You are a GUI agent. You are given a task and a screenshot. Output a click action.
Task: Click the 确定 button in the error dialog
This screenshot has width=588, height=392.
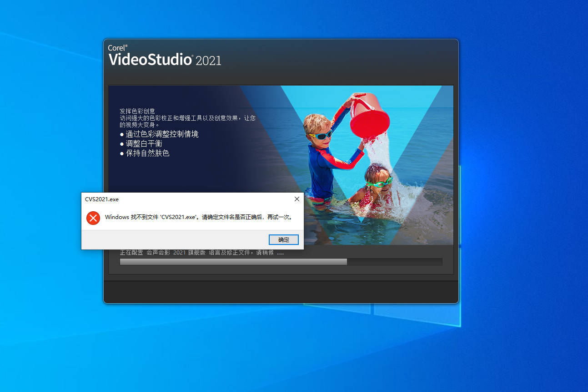283,239
